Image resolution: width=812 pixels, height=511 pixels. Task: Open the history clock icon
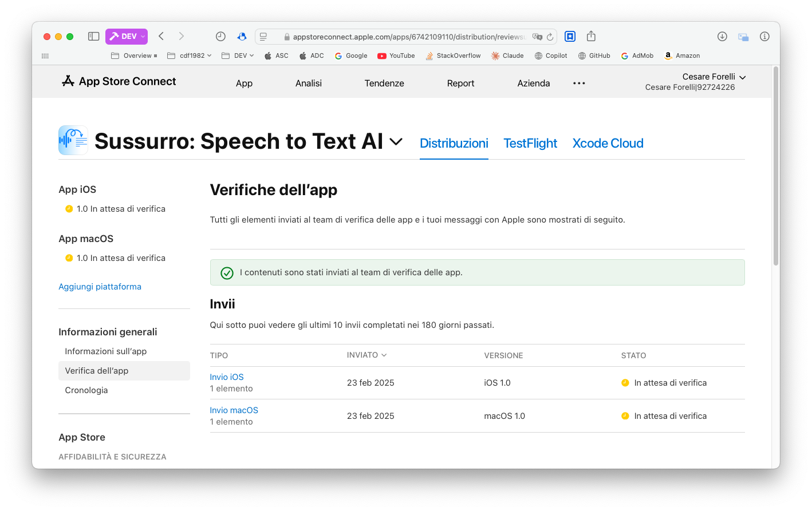click(220, 37)
